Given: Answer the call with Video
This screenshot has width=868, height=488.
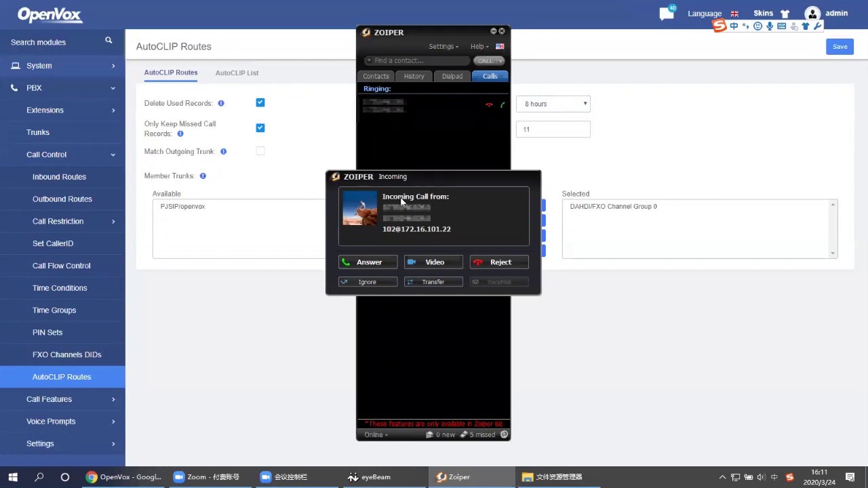Looking at the screenshot, I should (433, 262).
